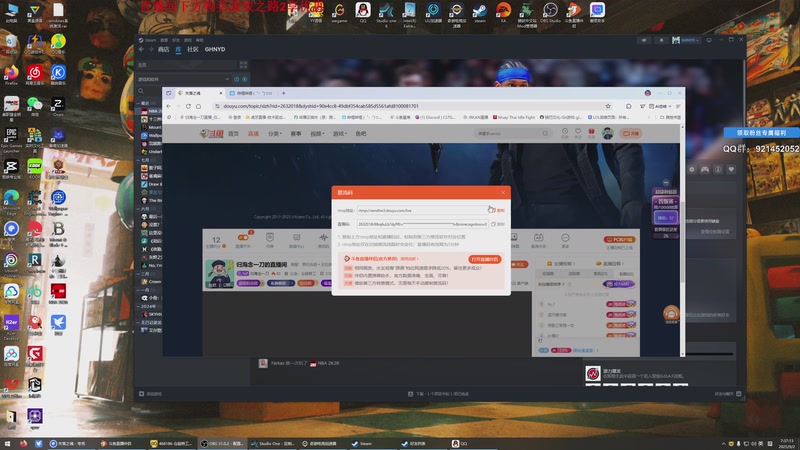800x450 pixels.
Task: Click the 领取粉丝专属福利 banner
Action: (x=761, y=133)
